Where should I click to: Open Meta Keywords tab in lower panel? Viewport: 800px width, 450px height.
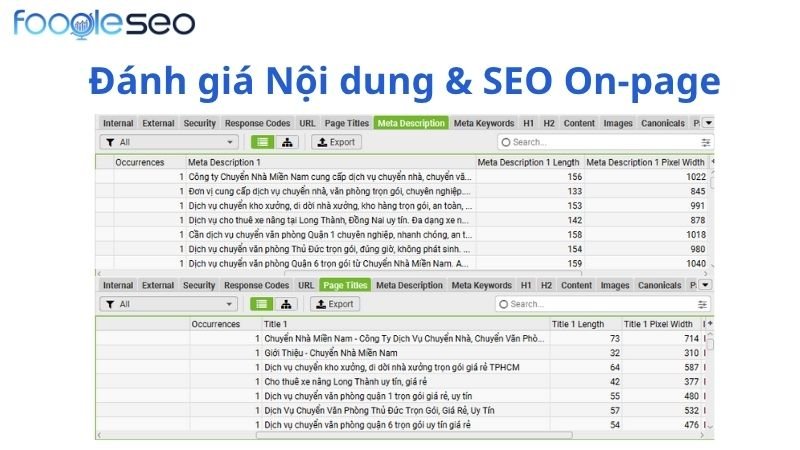(x=481, y=285)
